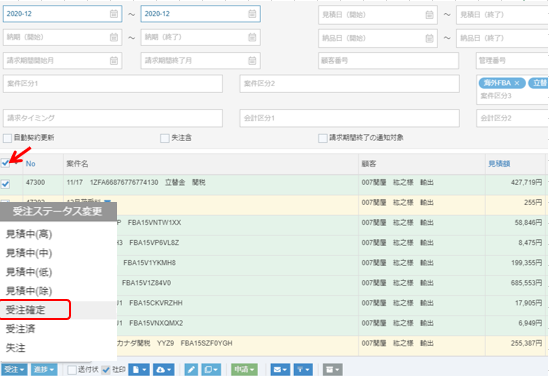Screen dimensions: 549x376
Task: Sort by No column header
Action: click(x=30, y=163)
